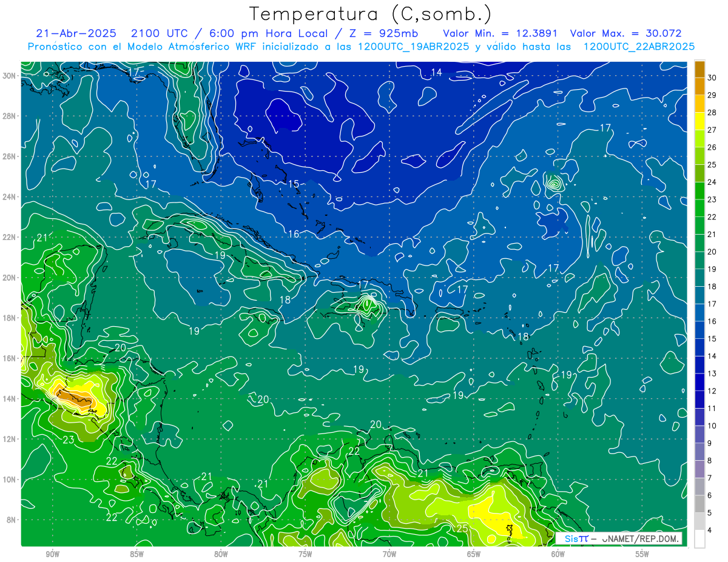
Task: Click the color scale label 25
Action: 712,165
